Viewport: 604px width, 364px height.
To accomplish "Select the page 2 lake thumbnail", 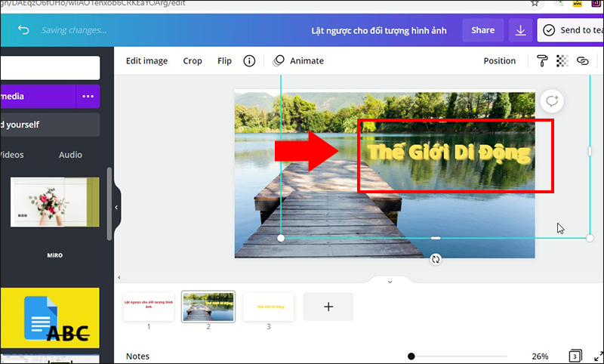I will pos(208,307).
